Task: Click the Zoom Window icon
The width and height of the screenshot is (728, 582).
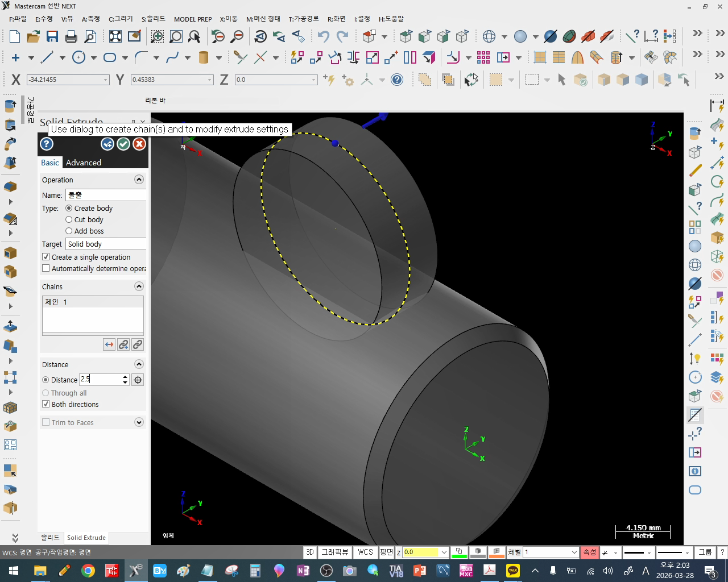Action: tap(157, 37)
